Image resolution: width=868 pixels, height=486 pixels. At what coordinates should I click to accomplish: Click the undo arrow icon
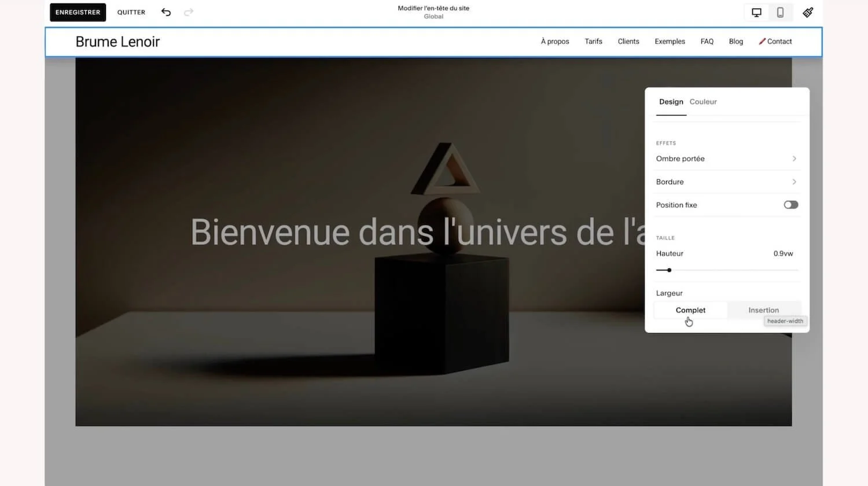click(166, 12)
